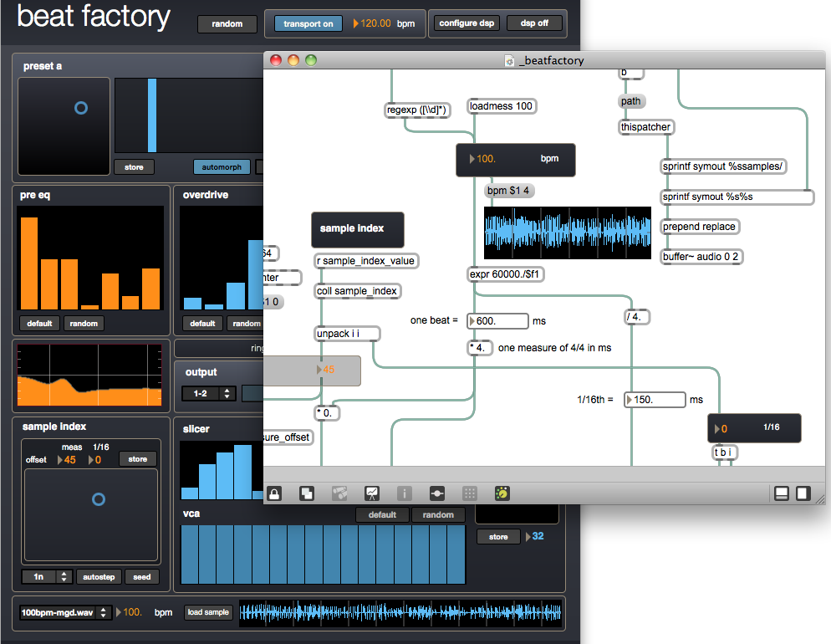Click the thispatcher object box
This screenshot has width=831, height=644.
(645, 127)
